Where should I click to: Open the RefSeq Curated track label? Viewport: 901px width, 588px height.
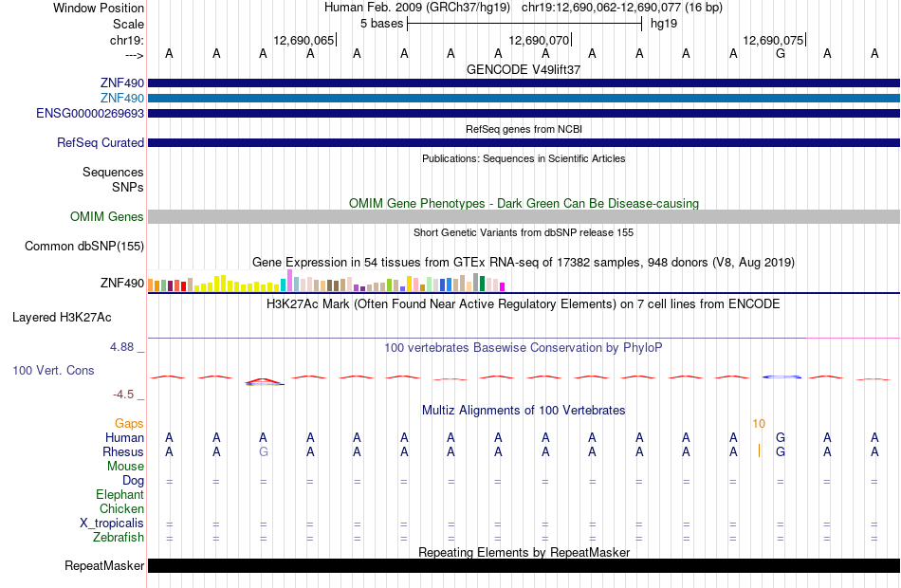(100, 142)
